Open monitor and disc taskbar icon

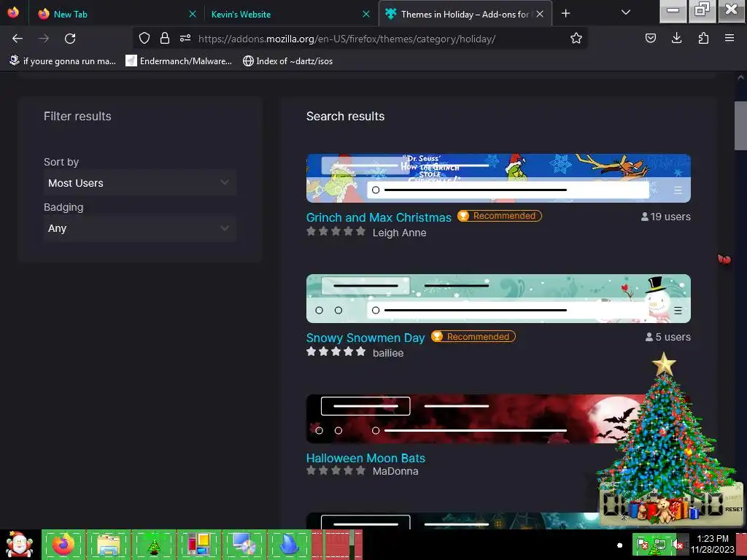tap(244, 545)
